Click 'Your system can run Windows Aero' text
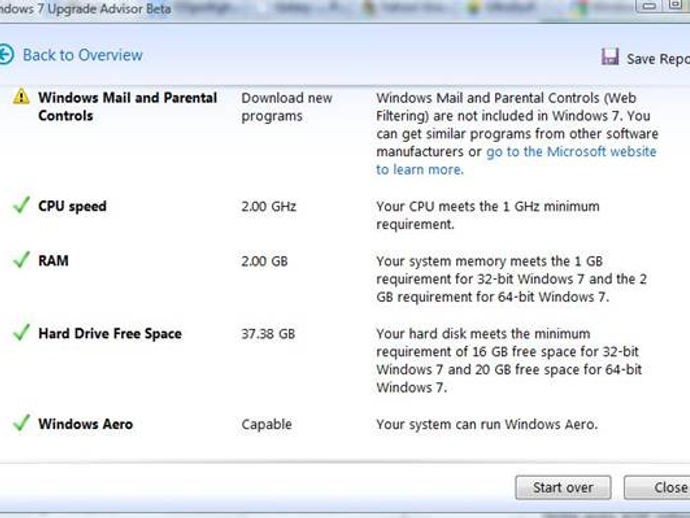The image size is (690, 518). (487, 424)
